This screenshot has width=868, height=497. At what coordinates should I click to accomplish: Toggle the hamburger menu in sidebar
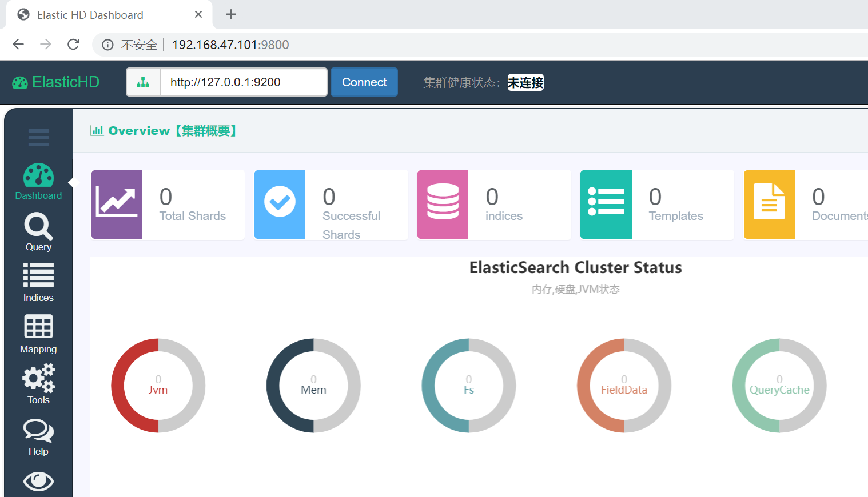[38, 138]
